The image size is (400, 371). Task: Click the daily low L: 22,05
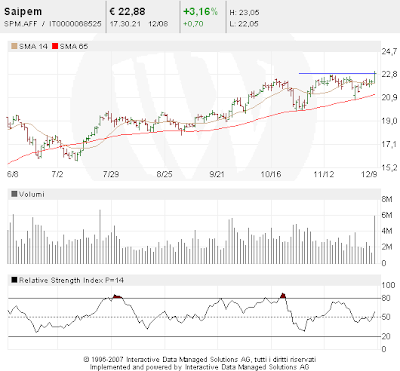pyautogui.click(x=244, y=24)
